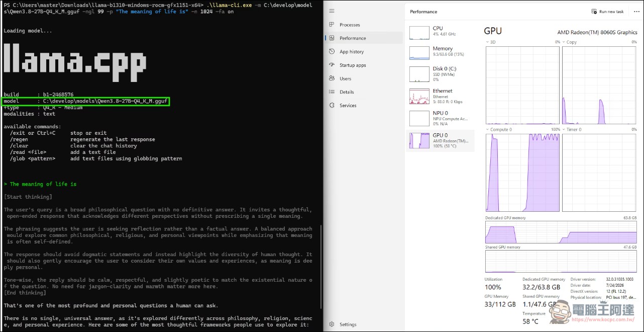Select the GPU 0 performance entry
This screenshot has height=332, width=644.
coord(440,140)
